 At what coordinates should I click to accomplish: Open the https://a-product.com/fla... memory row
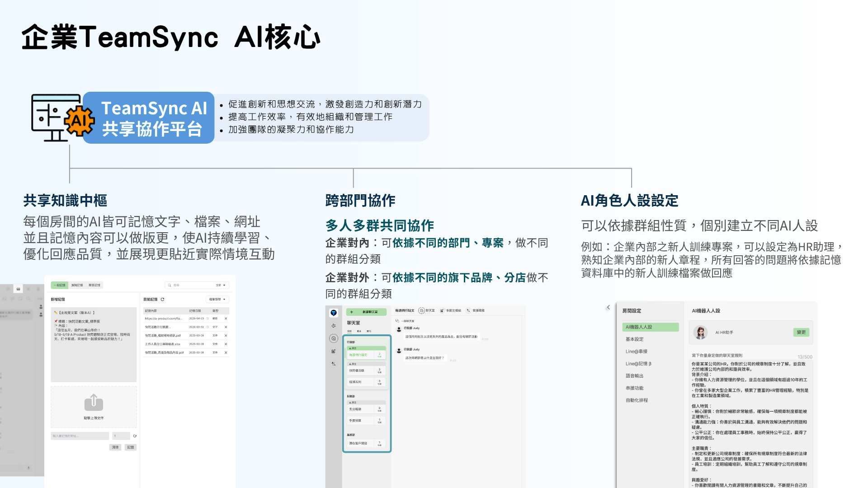click(186, 319)
